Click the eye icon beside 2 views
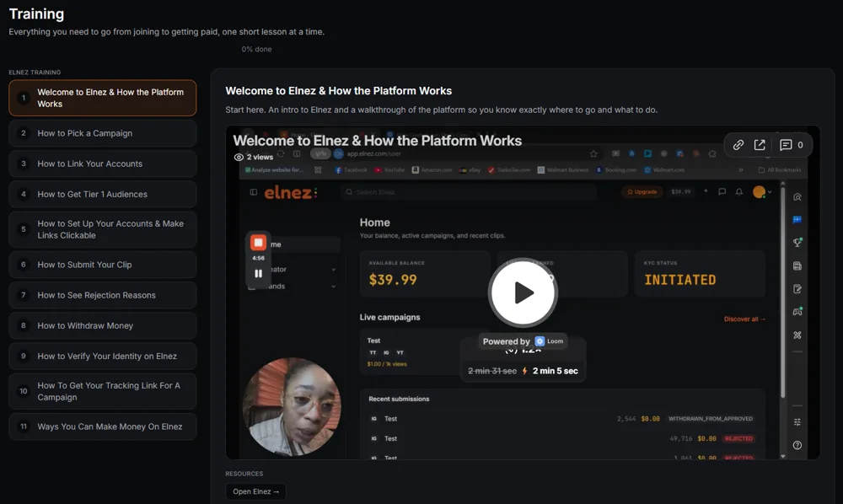Image resolution: width=843 pixels, height=504 pixels. 239,158
